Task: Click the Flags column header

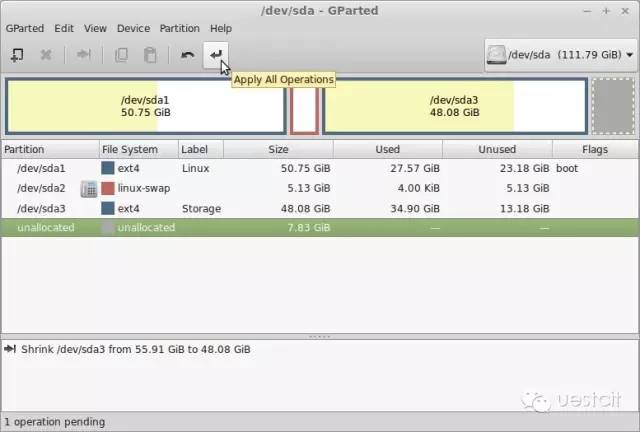Action: [x=595, y=149]
